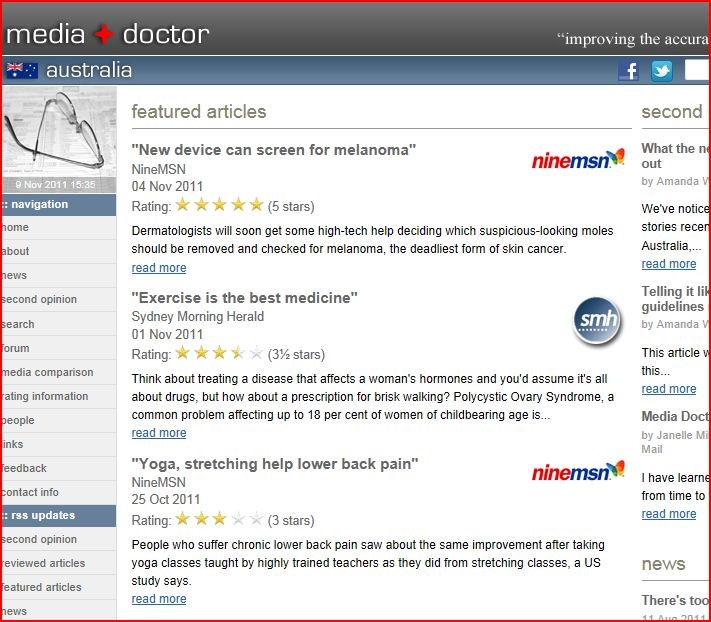Click the 5 stars rating
Viewport: 711px width, 622px height.
pos(219,205)
